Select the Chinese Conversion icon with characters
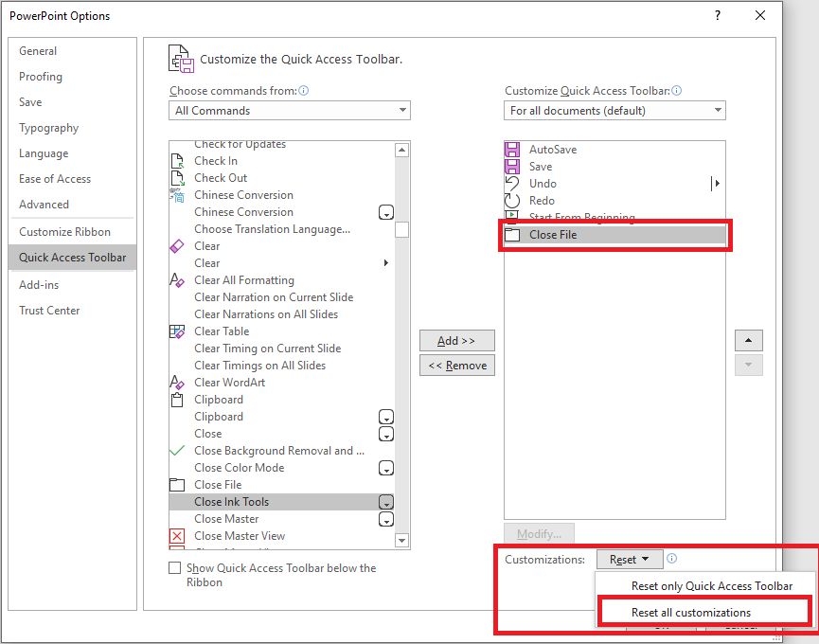This screenshot has height=644, width=819. [178, 195]
